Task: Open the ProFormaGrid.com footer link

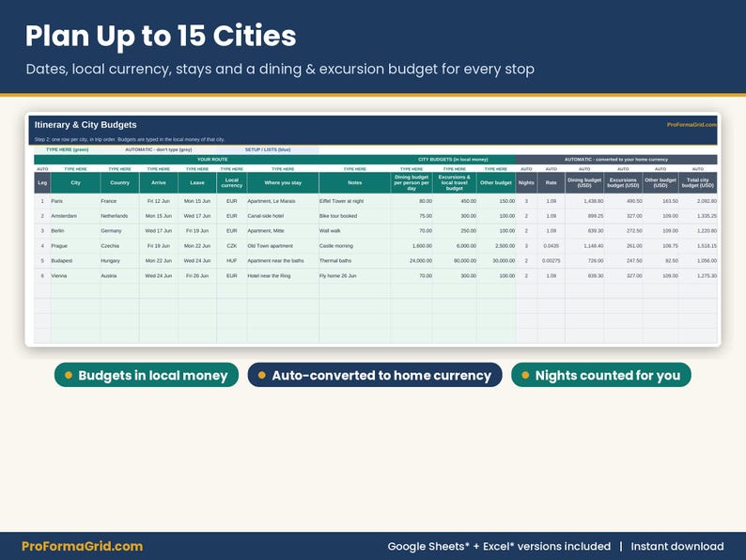Action: [83, 546]
